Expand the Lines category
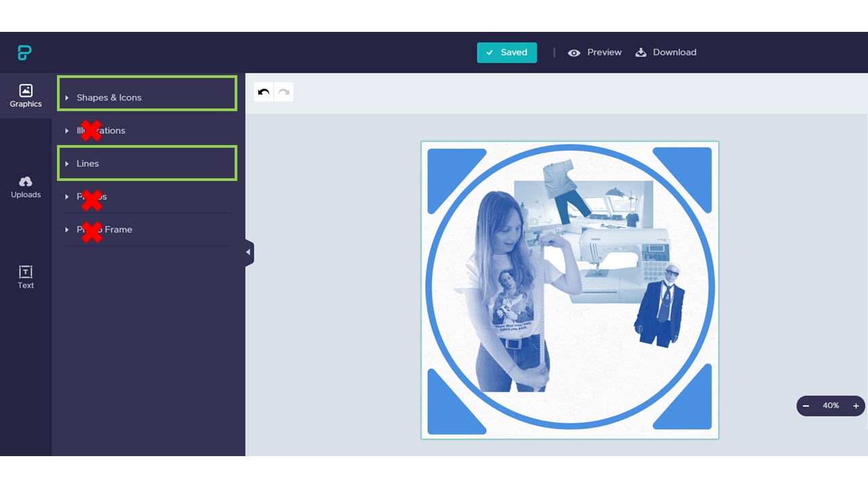The height and width of the screenshot is (488, 868). pyautogui.click(x=87, y=163)
